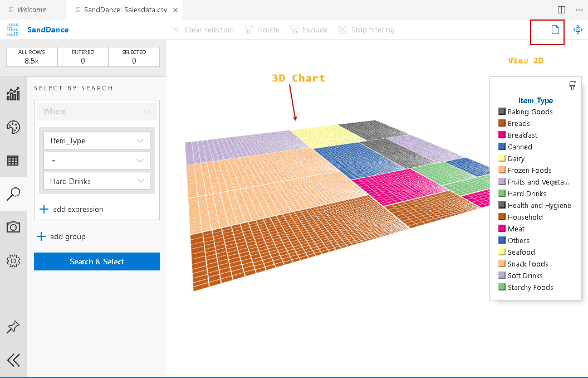Toggle the 2D/3D view document icon
Viewport: 588px width, 378px height.
coord(555,30)
